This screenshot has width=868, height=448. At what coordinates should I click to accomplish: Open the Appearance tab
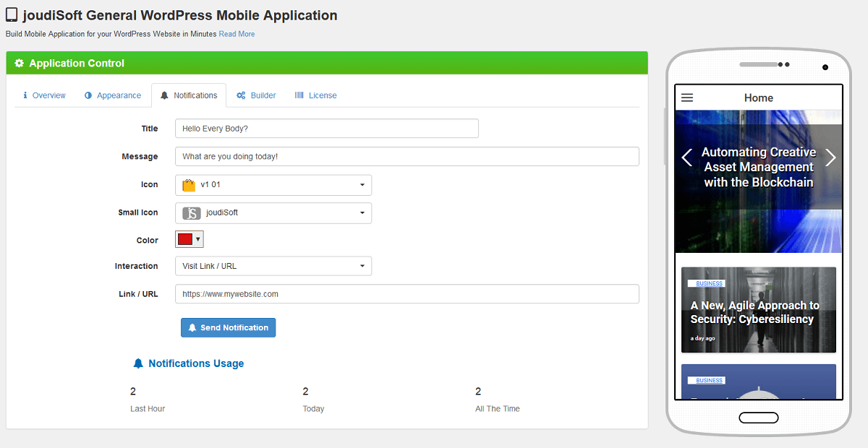(113, 95)
